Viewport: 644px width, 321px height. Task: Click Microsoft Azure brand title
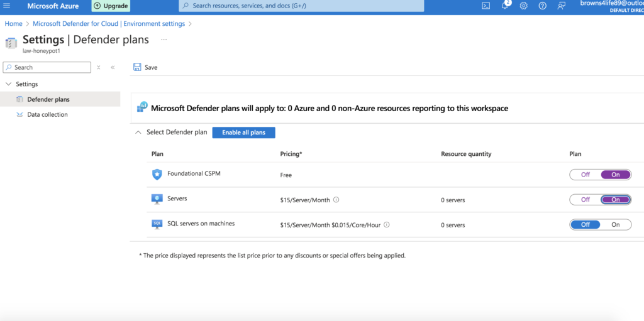pos(53,6)
